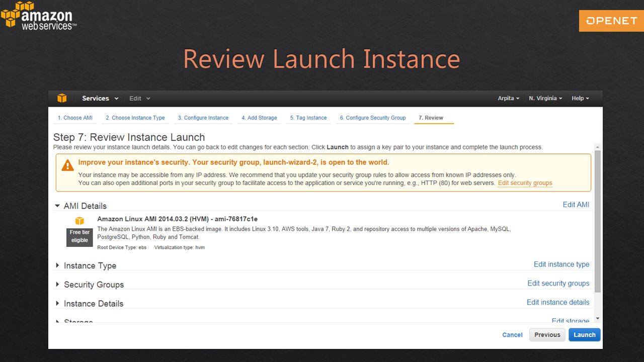This screenshot has height=362, width=644.
Task: Click Edit security groups link beside Security Groups
Action: 558,284
